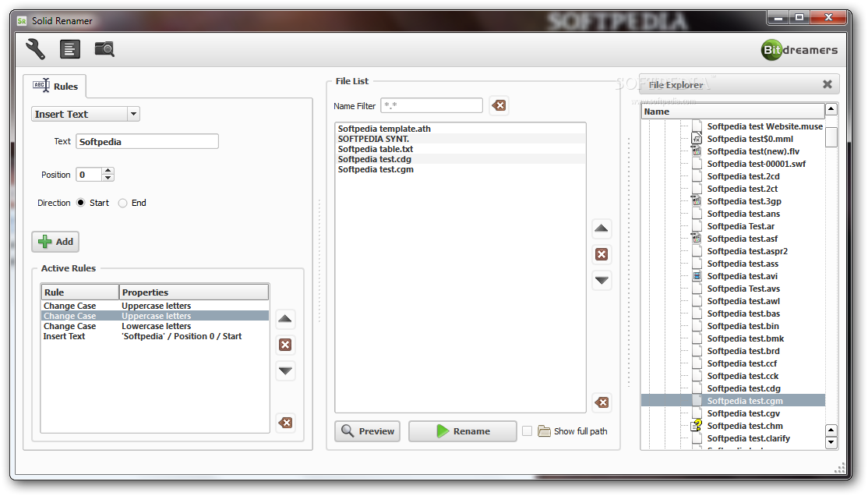The height and width of the screenshot is (496, 868).
Task: Select Softpedia test.2cd in explorer
Action: point(743,176)
